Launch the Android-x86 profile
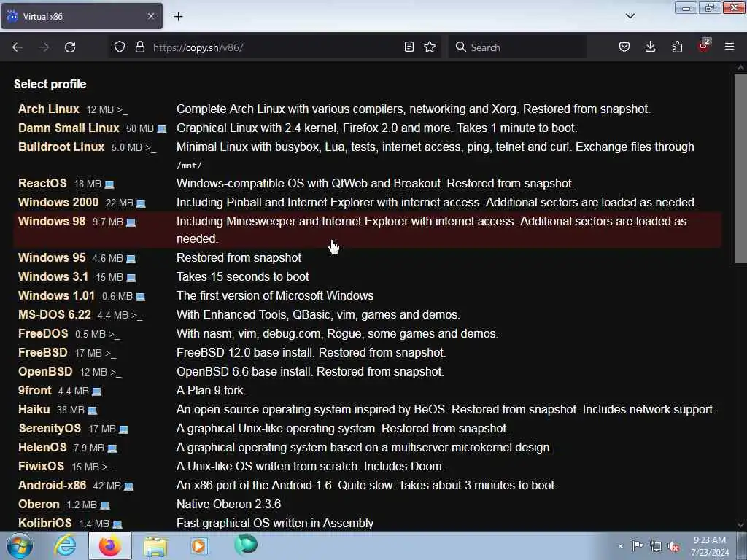 52,486
